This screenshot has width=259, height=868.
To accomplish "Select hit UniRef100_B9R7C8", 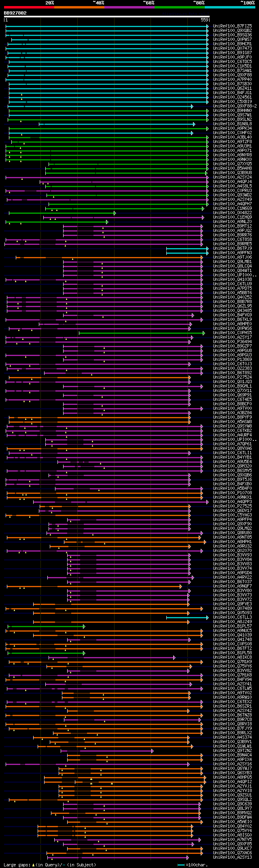I will 232,719.
